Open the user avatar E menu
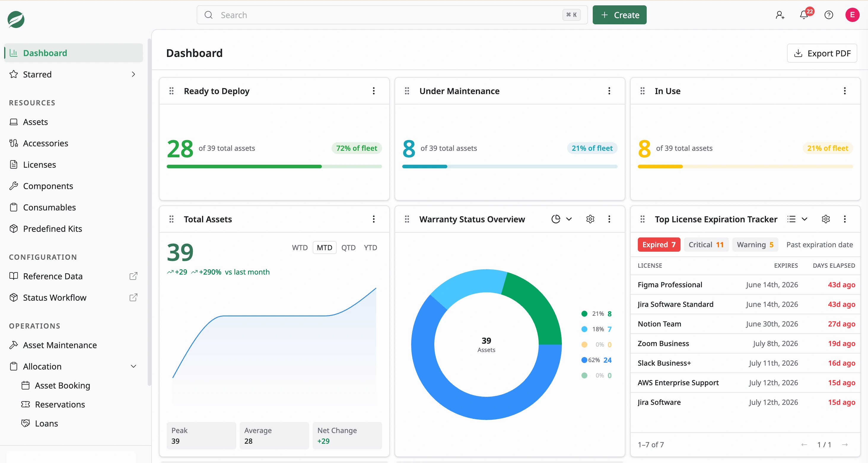 coord(852,15)
